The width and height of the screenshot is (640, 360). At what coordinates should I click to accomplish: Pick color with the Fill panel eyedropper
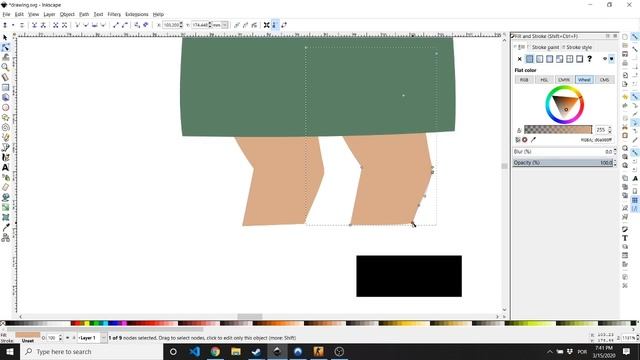click(x=533, y=140)
